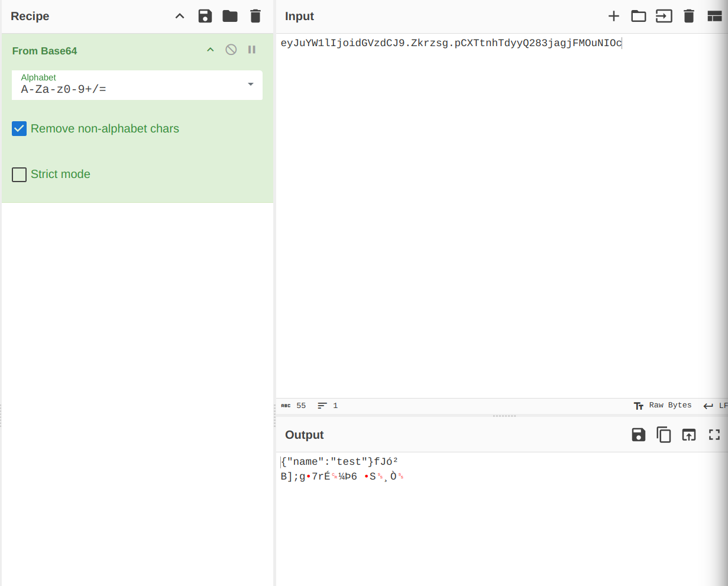
Task: Add a new input tab
Action: pyautogui.click(x=614, y=16)
